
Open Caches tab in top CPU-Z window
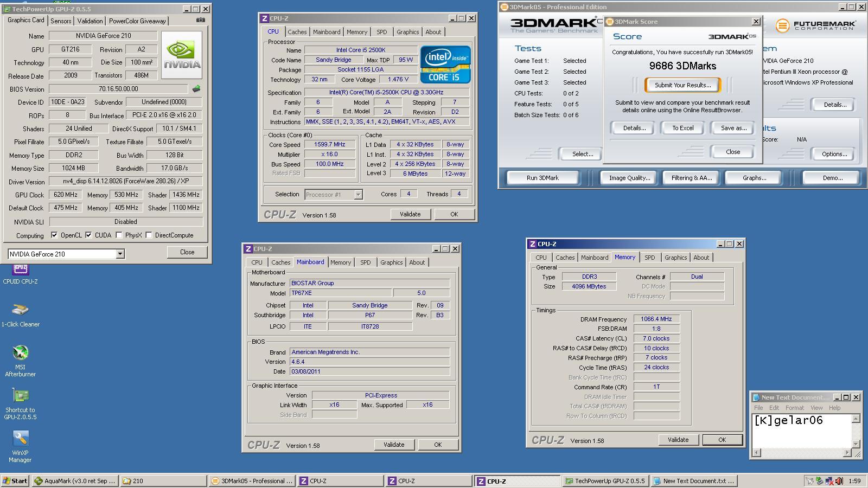coord(297,32)
